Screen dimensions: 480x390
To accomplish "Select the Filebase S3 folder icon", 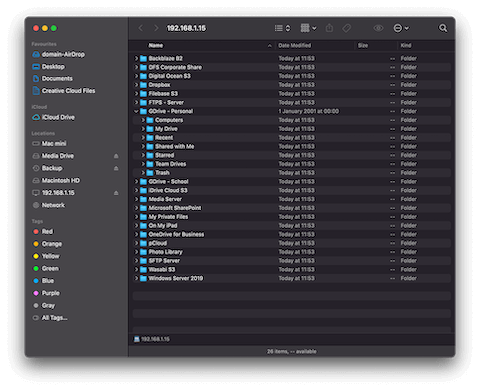I will [143, 94].
